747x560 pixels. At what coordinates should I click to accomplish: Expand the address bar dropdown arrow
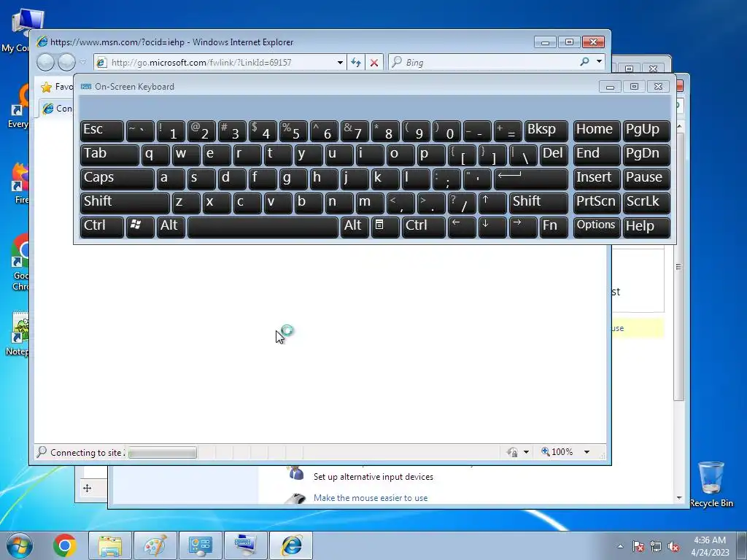(x=340, y=63)
